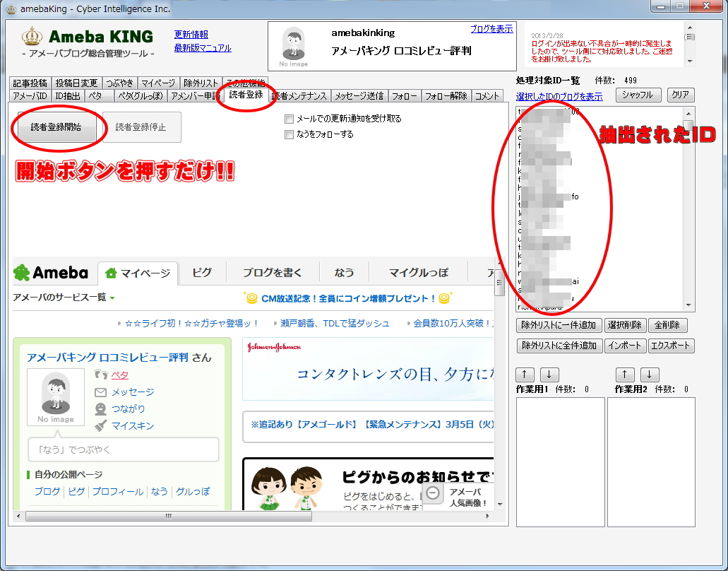Image resolution: width=728 pixels, height=571 pixels.
Task: Click the 「なう」でつぶやく input field
Action: pos(124,449)
